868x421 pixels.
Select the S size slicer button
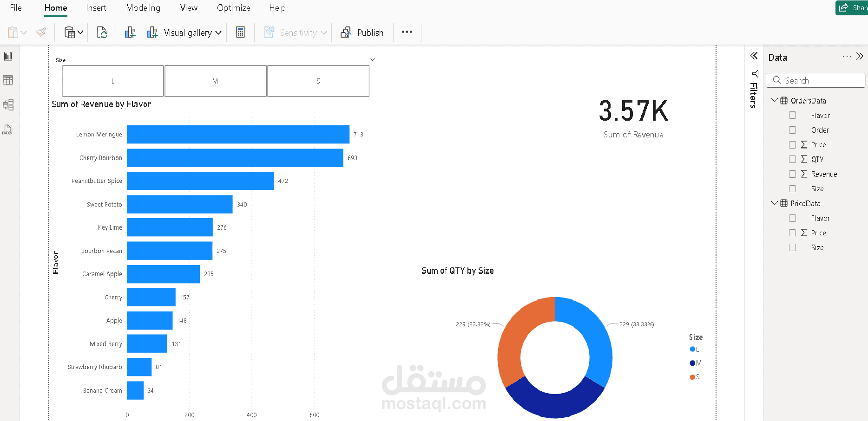(x=318, y=81)
